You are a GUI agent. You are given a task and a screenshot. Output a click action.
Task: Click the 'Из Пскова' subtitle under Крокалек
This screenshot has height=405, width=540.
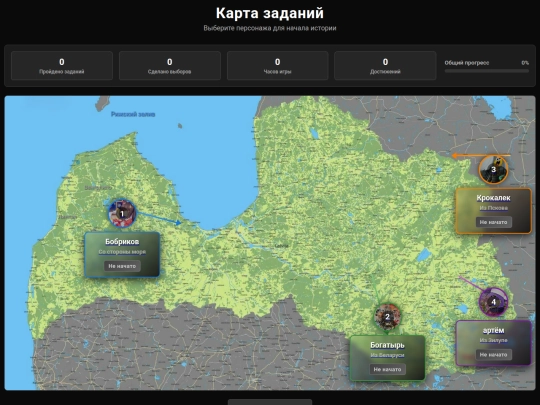point(494,208)
